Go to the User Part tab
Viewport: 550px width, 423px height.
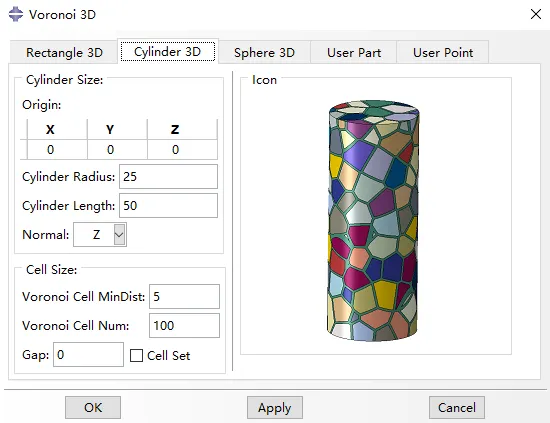point(354,53)
